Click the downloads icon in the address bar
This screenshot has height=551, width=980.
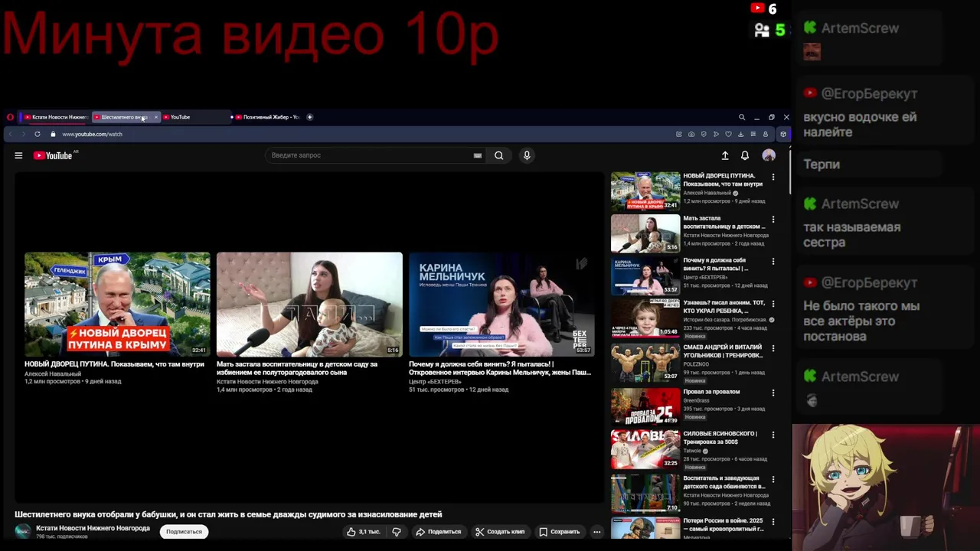(x=740, y=134)
